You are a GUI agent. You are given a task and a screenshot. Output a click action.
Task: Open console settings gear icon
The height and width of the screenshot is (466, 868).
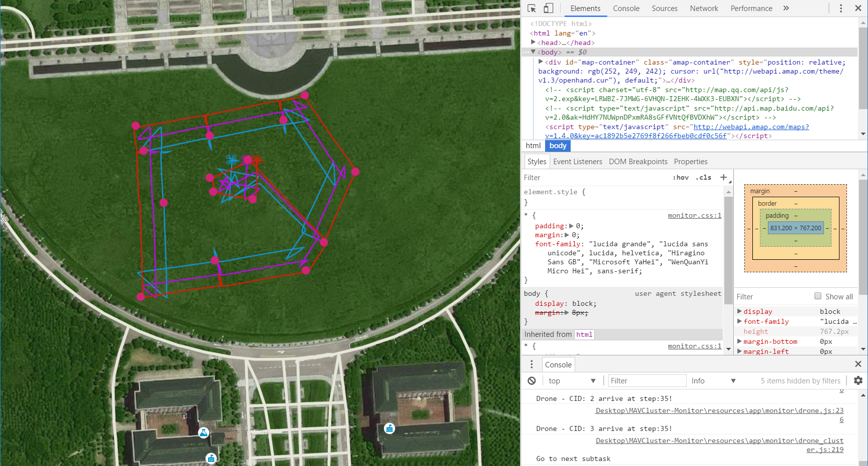(858, 381)
